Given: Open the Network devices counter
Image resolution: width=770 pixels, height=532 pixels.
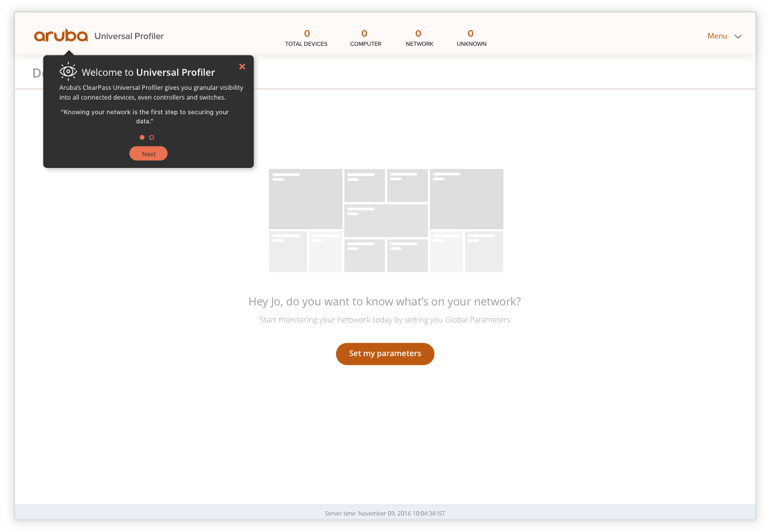Looking at the screenshot, I should (x=419, y=38).
